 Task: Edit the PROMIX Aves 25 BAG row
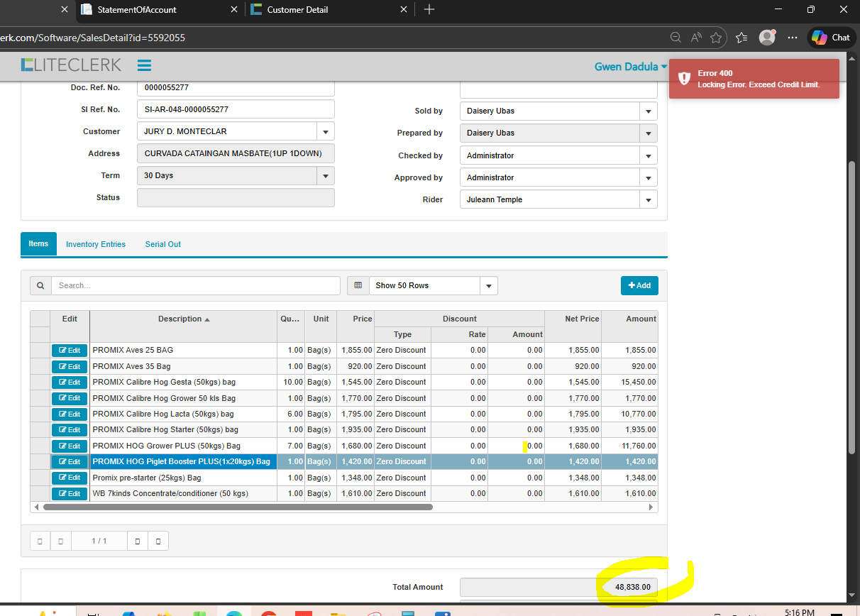[x=70, y=351]
